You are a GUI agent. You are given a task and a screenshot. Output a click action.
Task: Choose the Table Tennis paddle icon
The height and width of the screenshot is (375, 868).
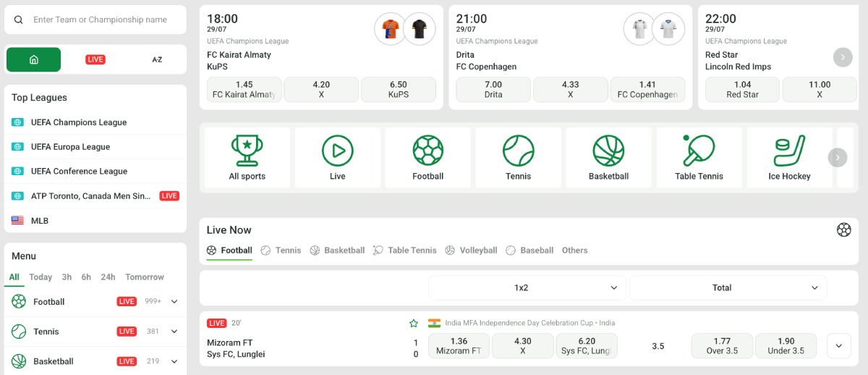699,157
